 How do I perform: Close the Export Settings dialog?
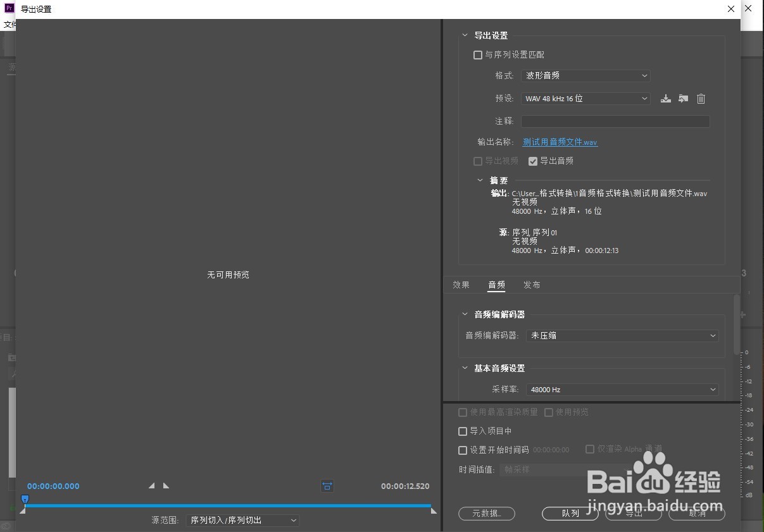732,9
